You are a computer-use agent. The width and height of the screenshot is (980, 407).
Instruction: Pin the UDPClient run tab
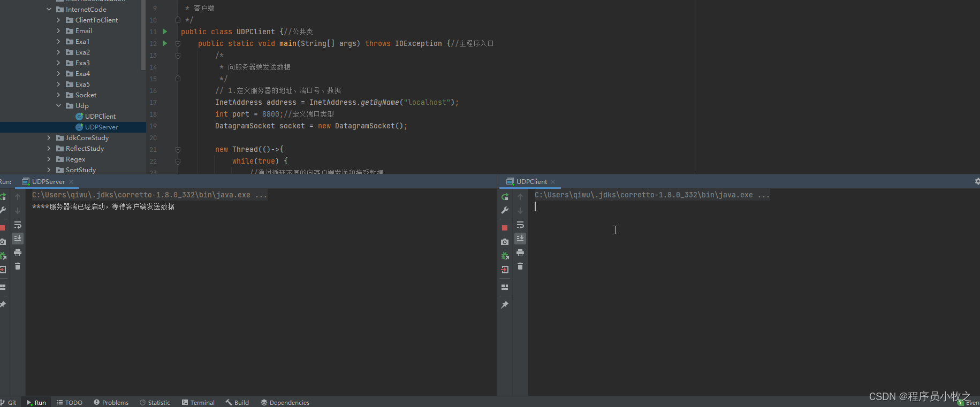coord(505,304)
